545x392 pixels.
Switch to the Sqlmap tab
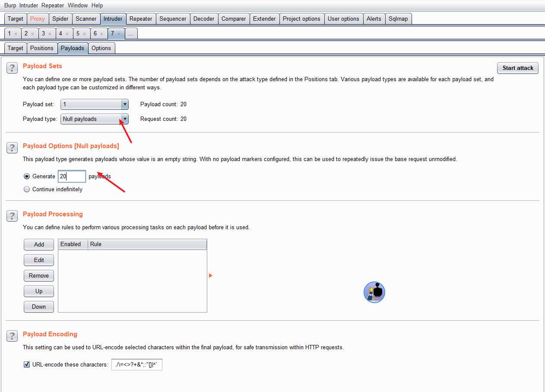coord(398,19)
